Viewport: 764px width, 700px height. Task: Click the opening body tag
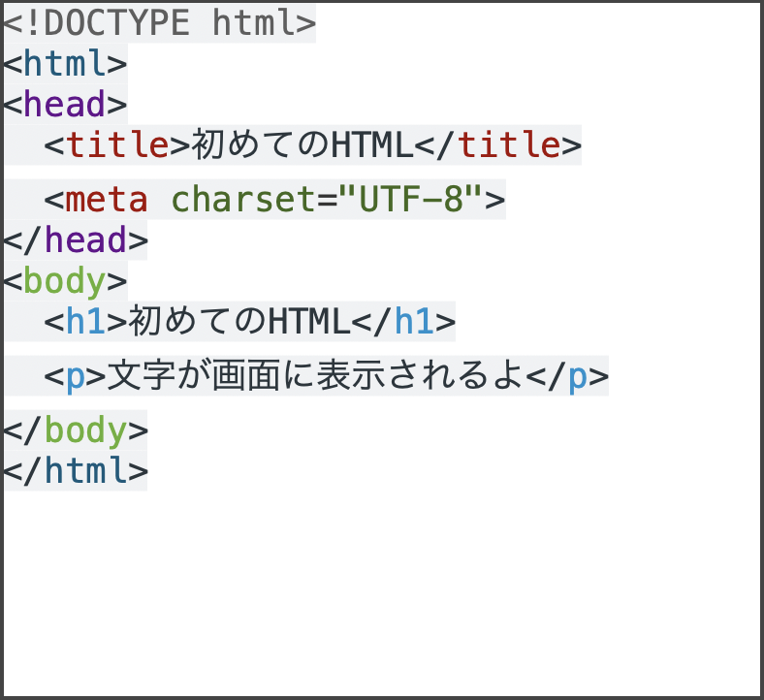click(65, 280)
